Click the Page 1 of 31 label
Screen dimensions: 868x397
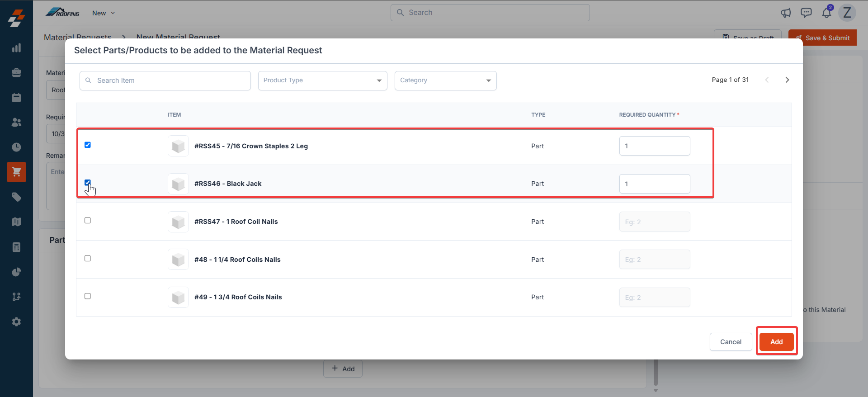pyautogui.click(x=730, y=80)
